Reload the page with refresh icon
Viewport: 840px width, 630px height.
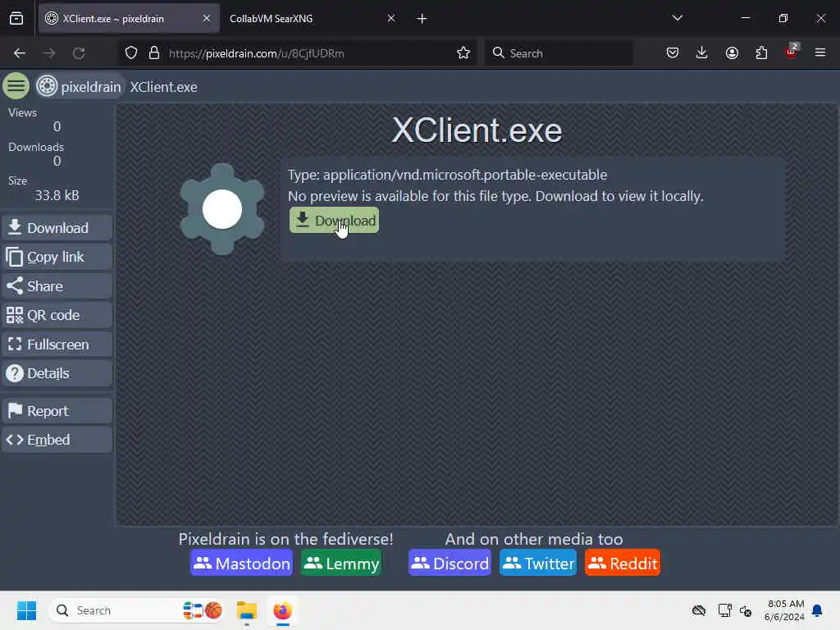pyautogui.click(x=79, y=53)
